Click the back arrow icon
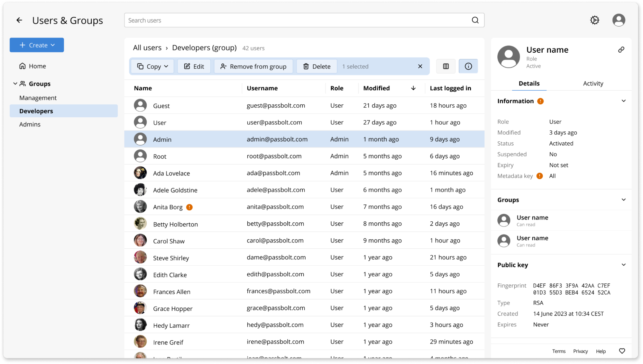This screenshot has width=643, height=364. [x=19, y=20]
